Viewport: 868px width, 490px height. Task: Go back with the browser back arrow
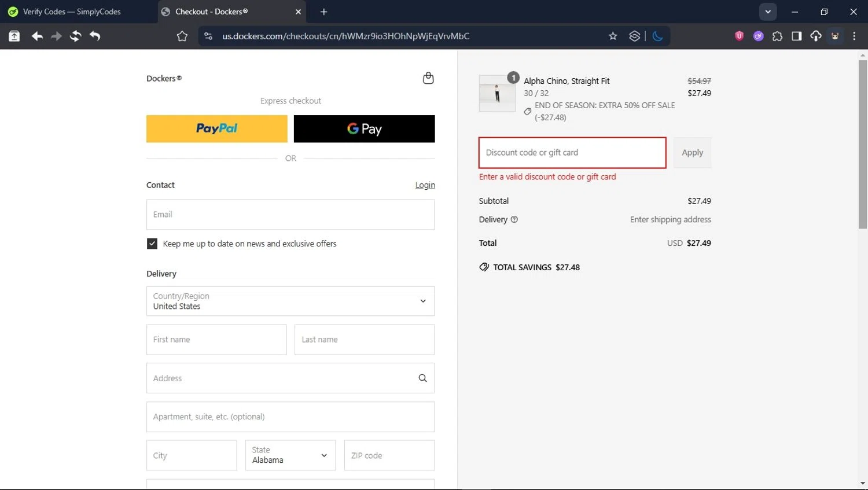(37, 36)
